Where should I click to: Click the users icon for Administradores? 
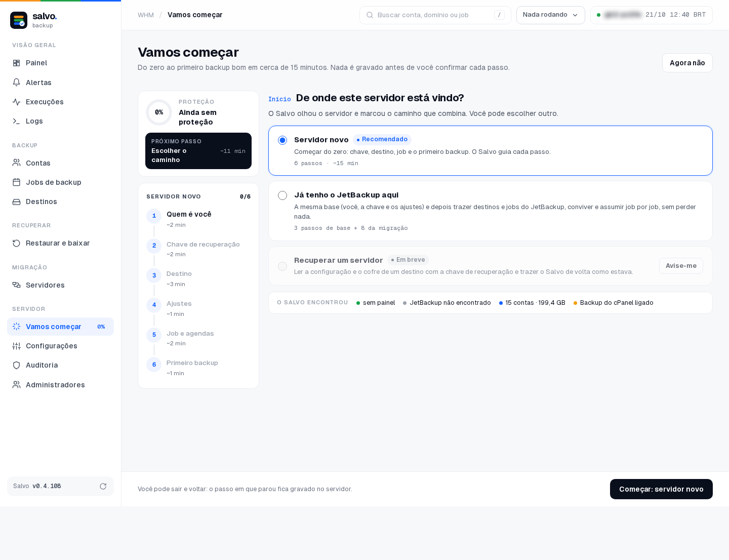coord(16,385)
